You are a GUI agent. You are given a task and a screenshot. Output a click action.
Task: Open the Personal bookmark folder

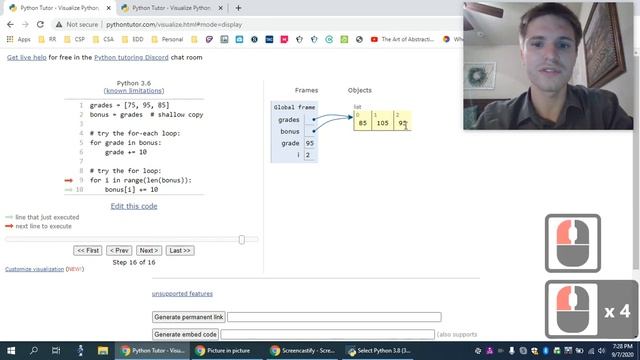pyautogui.click(x=167, y=39)
